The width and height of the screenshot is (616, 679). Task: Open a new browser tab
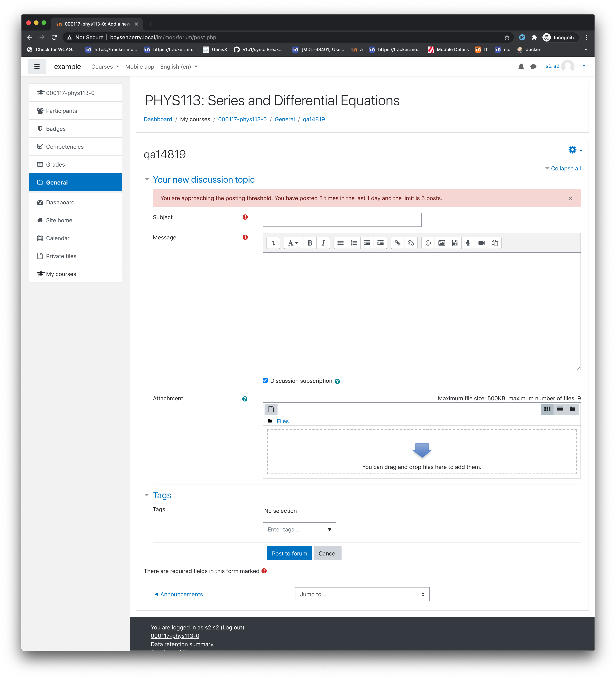(151, 24)
